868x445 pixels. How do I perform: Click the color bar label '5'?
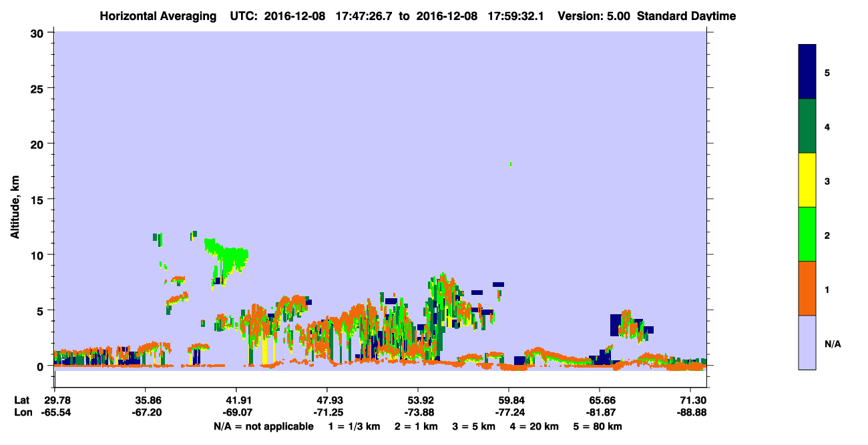(x=827, y=72)
